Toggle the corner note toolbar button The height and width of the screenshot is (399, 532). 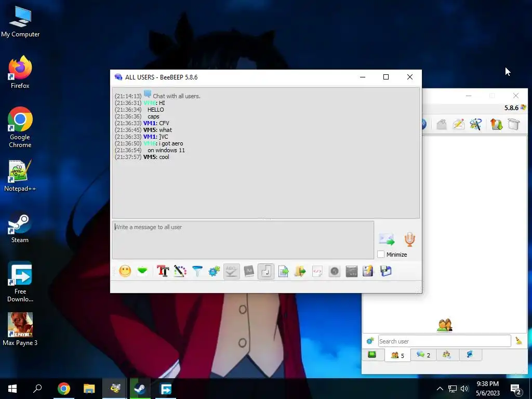point(266,271)
